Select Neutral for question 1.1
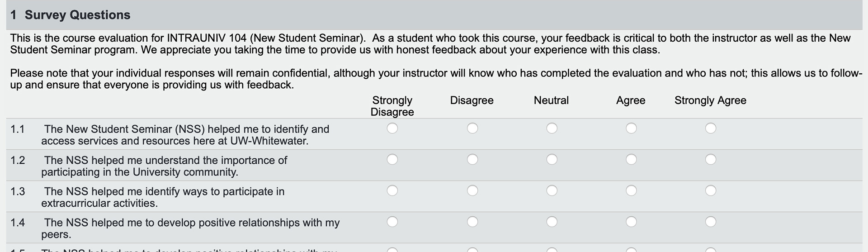The height and width of the screenshot is (252, 868). point(552,128)
